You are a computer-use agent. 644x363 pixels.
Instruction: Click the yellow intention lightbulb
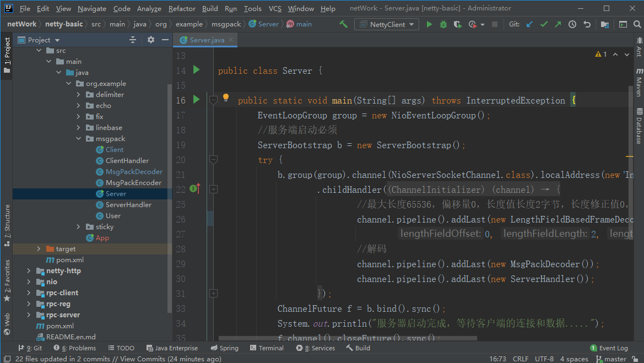(x=225, y=97)
